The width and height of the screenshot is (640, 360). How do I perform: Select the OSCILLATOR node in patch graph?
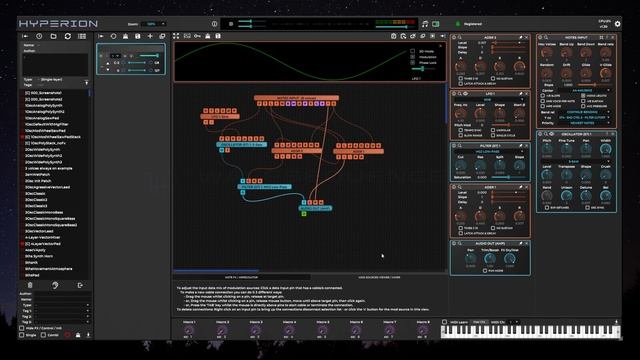tap(242, 144)
